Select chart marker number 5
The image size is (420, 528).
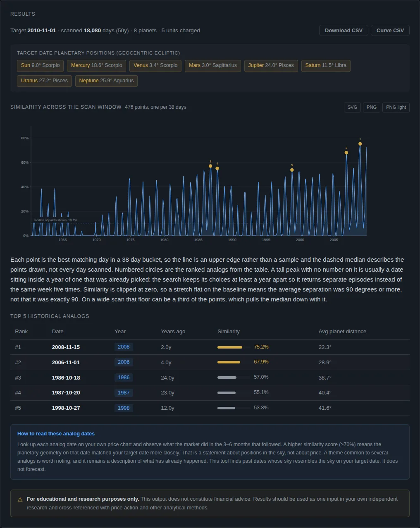(x=292, y=170)
